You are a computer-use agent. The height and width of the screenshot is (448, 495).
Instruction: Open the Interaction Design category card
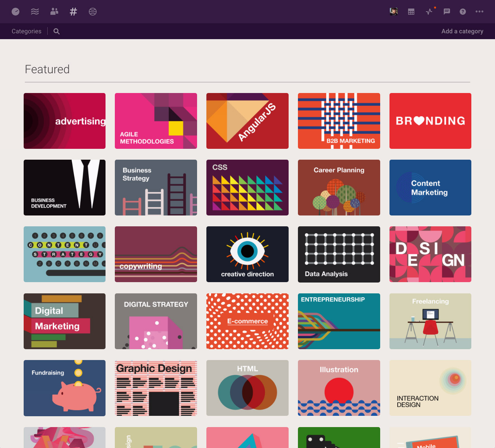click(x=430, y=388)
